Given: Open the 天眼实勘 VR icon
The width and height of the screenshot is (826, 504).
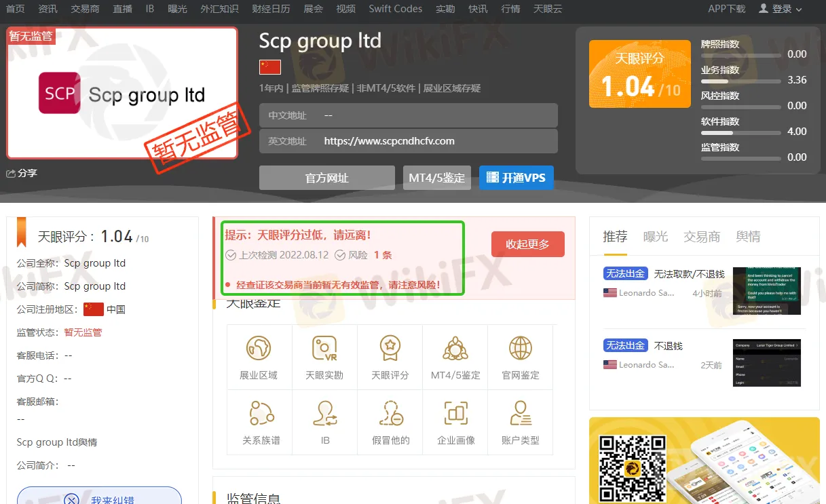Looking at the screenshot, I should [324, 349].
